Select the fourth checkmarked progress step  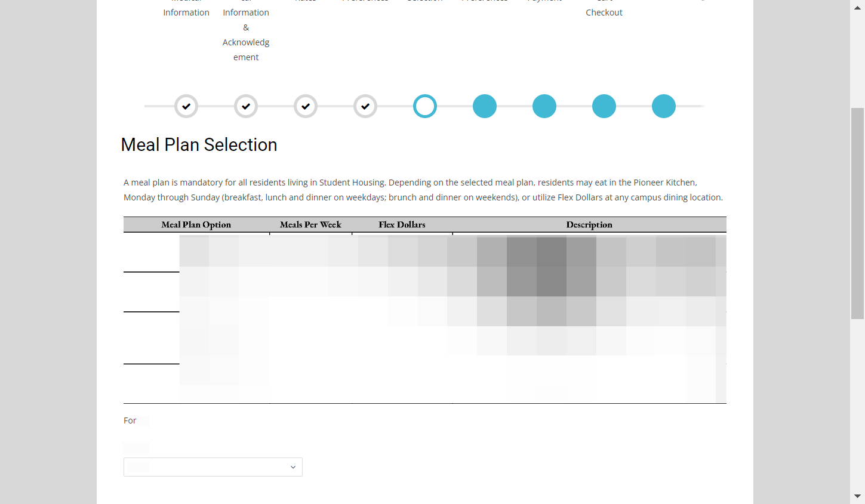pos(365,106)
